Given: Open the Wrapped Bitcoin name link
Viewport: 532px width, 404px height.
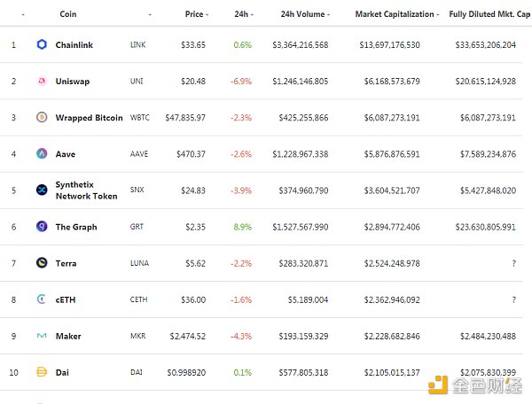Looking at the screenshot, I should coord(87,117).
